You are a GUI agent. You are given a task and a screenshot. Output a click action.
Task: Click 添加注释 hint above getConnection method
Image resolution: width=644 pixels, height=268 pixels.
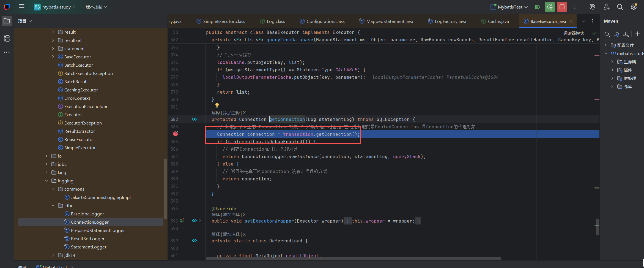pyautogui.click(x=231, y=113)
